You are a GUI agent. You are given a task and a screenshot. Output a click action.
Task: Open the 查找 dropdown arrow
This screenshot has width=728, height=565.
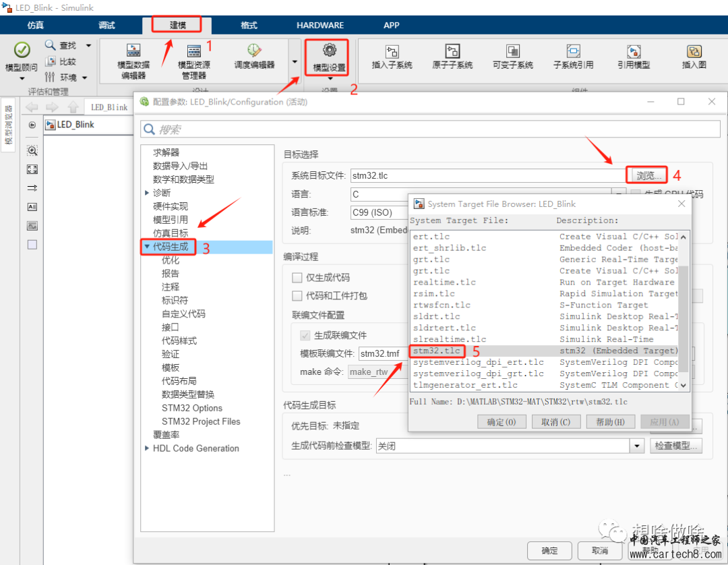88,45
